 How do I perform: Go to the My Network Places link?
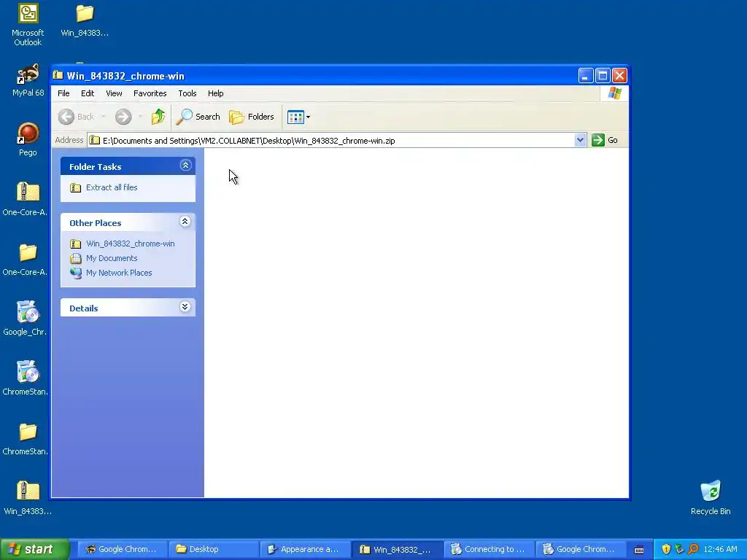point(119,273)
